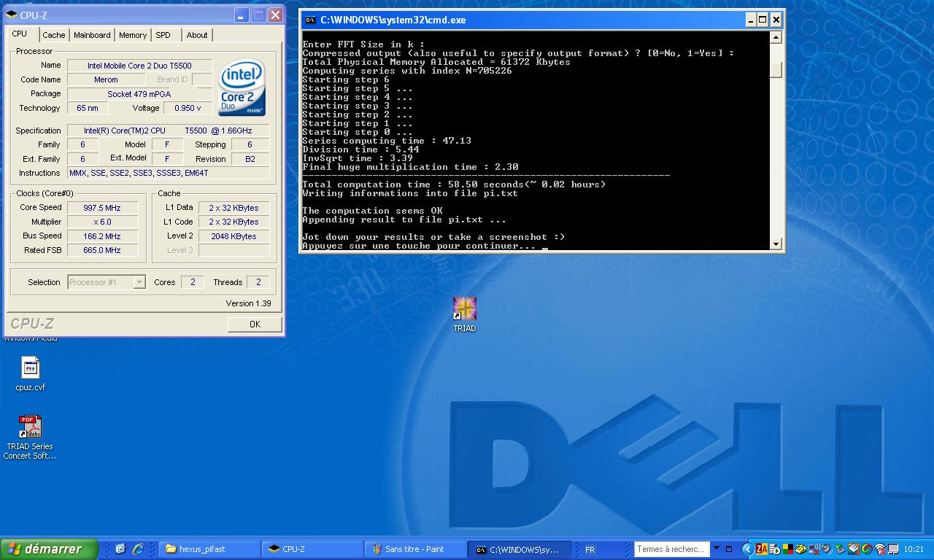
Task: Click cmd.exe scrollbar down arrow
Action: tap(776, 244)
